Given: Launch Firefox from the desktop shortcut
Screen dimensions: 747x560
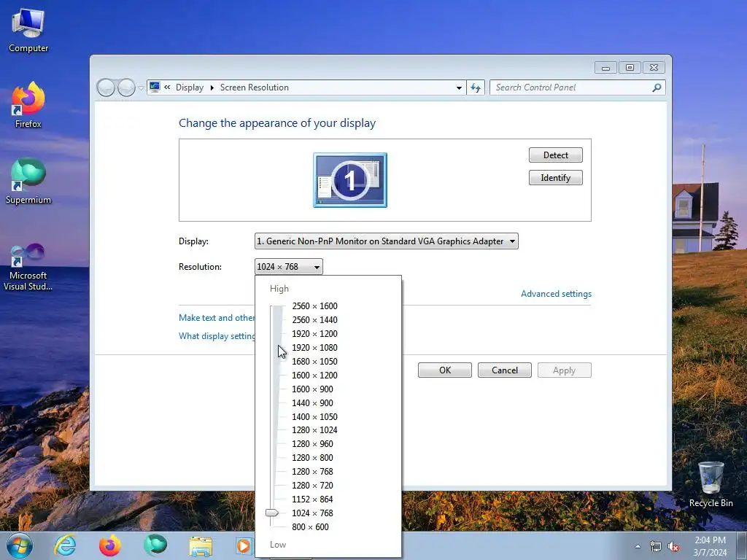Looking at the screenshot, I should (x=28, y=105).
